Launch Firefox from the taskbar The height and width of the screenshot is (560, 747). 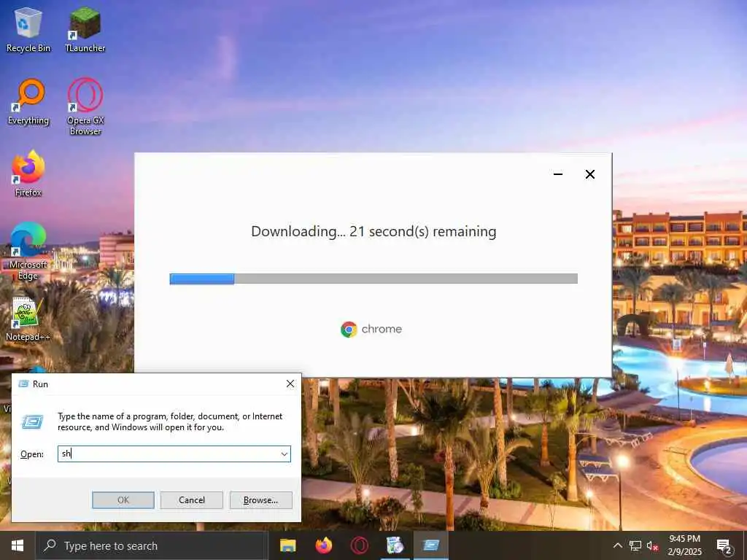tap(324, 545)
